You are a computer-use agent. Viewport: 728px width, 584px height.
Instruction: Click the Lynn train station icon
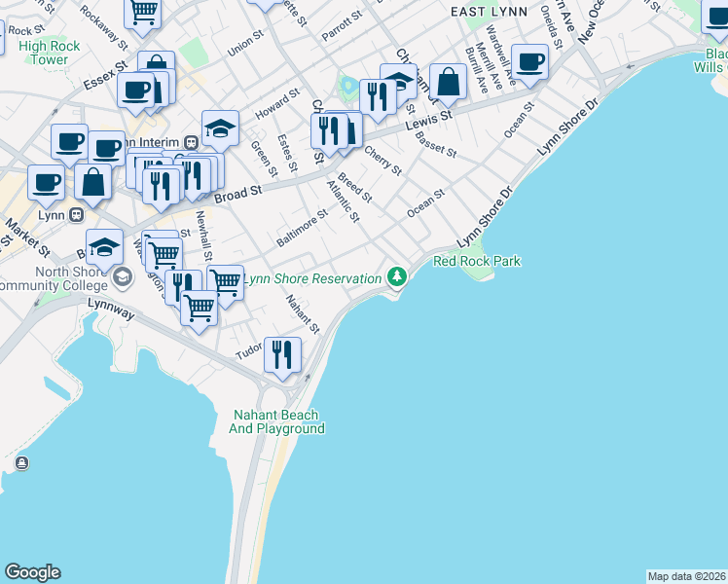[x=76, y=215]
